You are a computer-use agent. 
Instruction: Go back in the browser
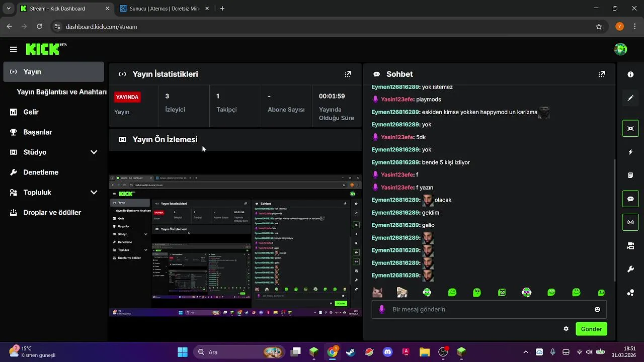(10, 27)
